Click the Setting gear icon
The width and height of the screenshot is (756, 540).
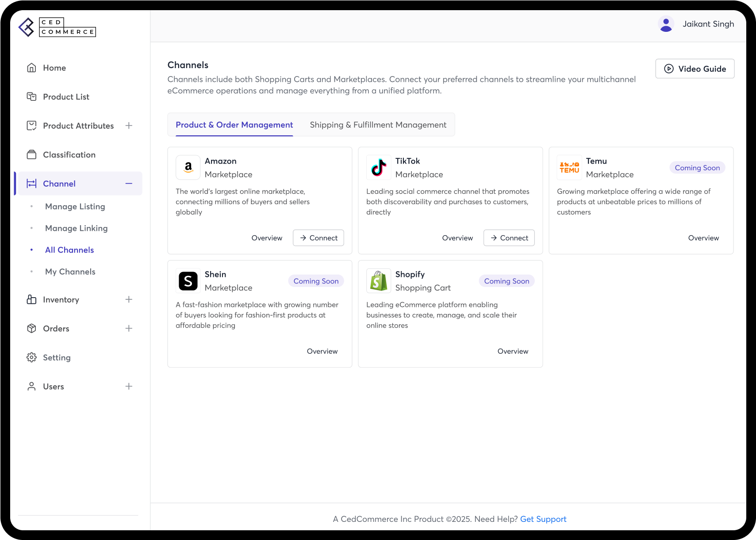[x=31, y=357]
